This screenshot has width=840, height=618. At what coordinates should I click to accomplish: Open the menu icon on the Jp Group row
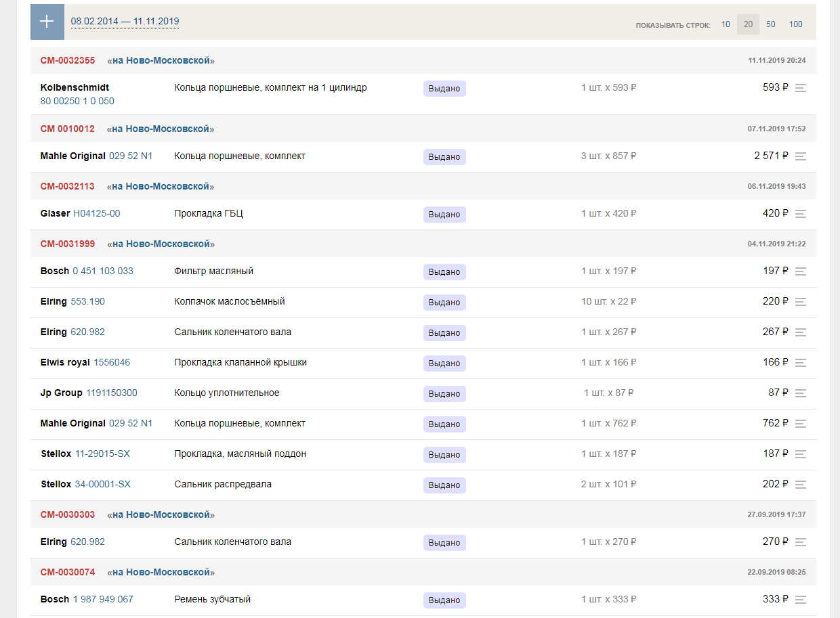tap(801, 393)
